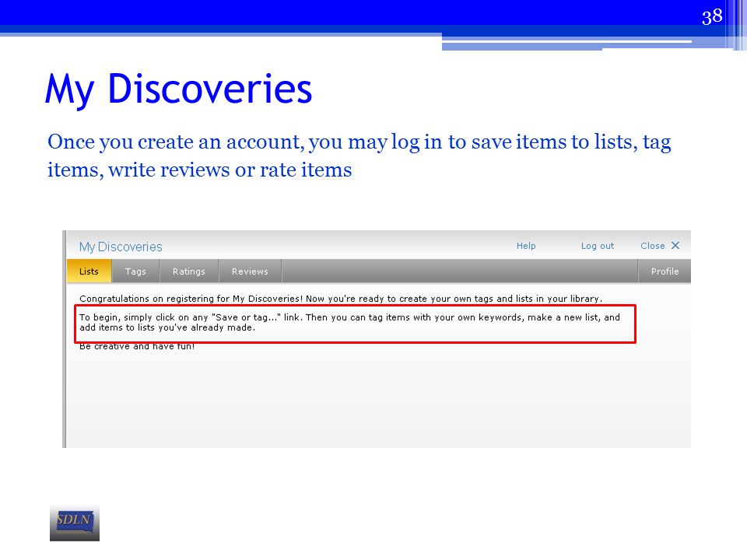Click slide number 38
The height and width of the screenshot is (560, 747).
(712, 16)
